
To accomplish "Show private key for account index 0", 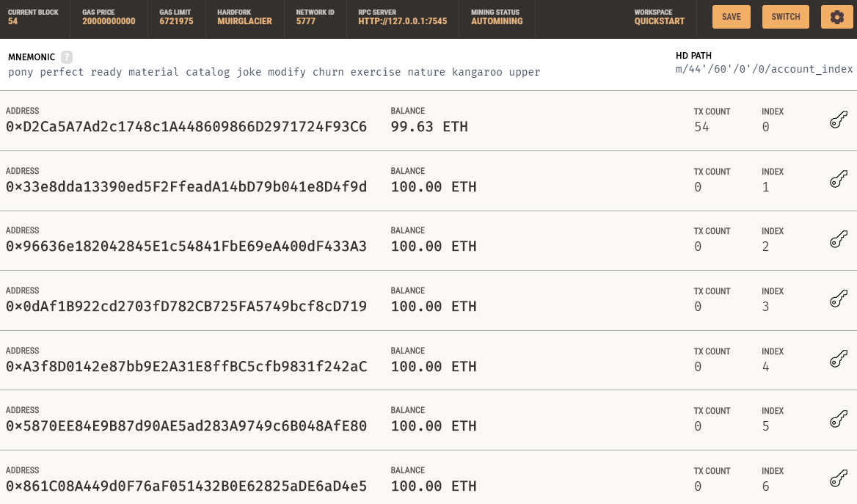I will tap(839, 120).
